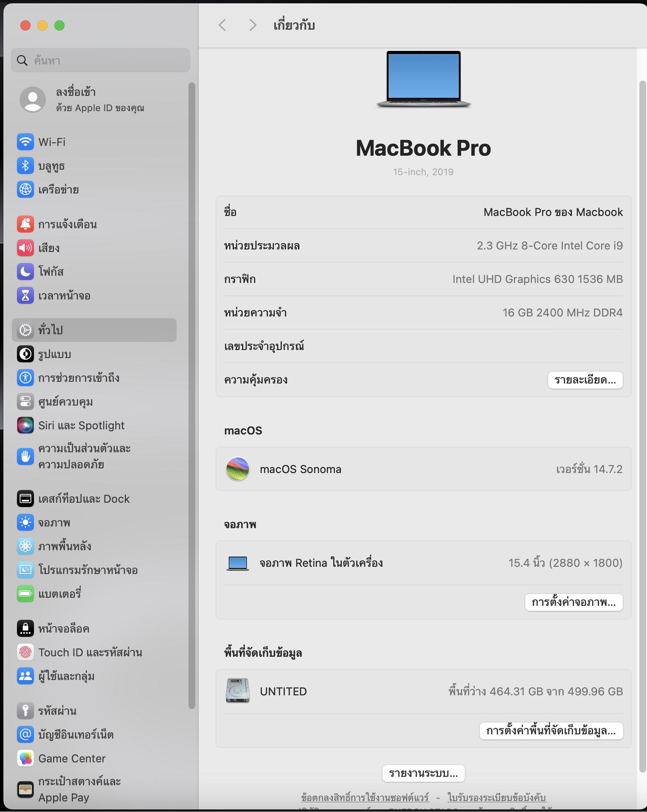The image size is (647, 812).
Task: Click graphics value Intel UHD Graphics 630
Action: tap(537, 279)
